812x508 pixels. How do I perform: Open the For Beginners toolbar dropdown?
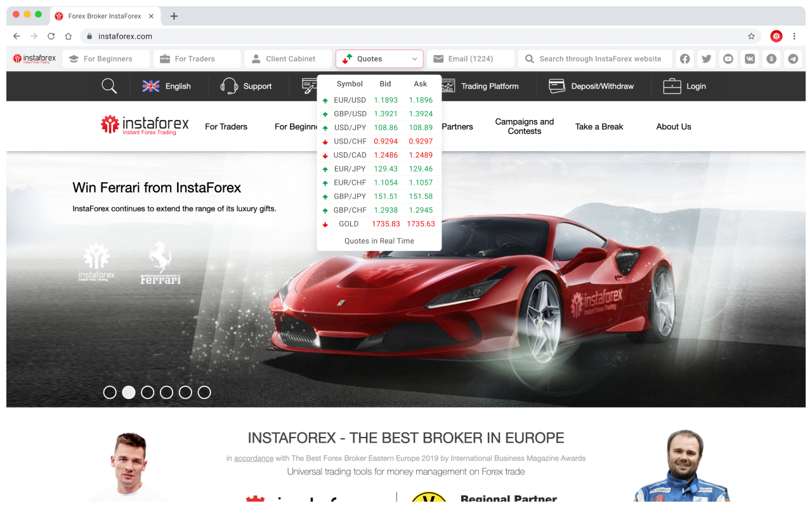(x=106, y=58)
